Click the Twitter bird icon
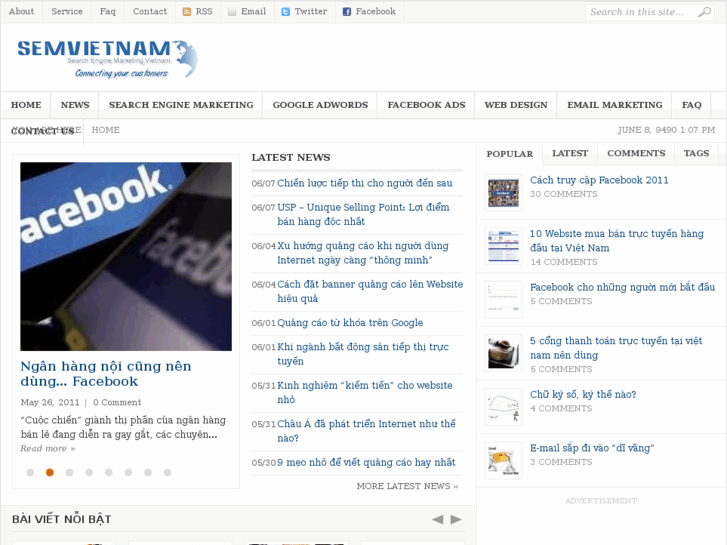This screenshot has height=545, width=727. [286, 12]
